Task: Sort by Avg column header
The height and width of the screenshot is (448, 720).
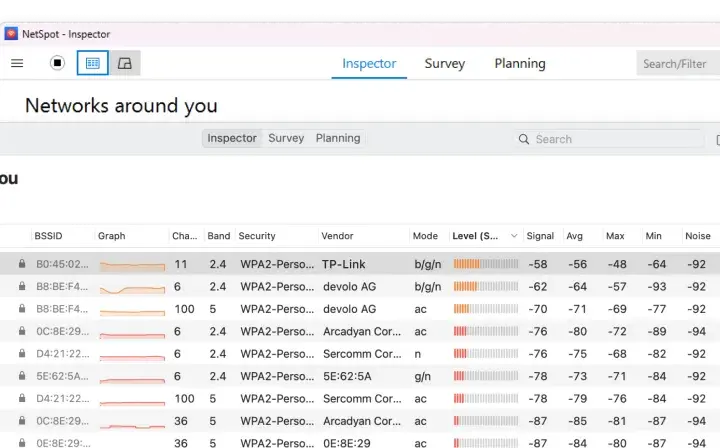Action: coord(574,235)
